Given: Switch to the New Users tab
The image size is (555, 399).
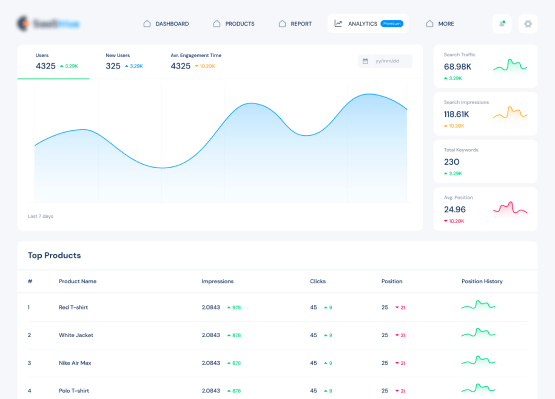Looking at the screenshot, I should coord(124,62).
